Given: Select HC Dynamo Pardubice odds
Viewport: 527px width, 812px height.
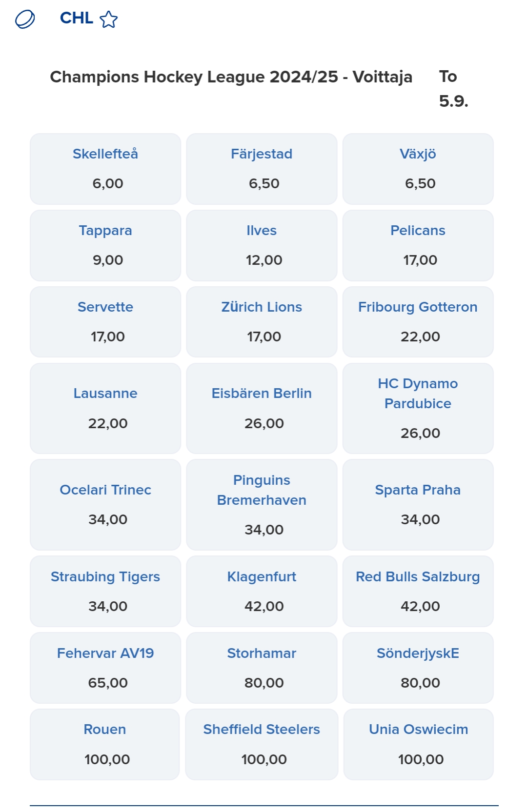Looking at the screenshot, I should (418, 408).
